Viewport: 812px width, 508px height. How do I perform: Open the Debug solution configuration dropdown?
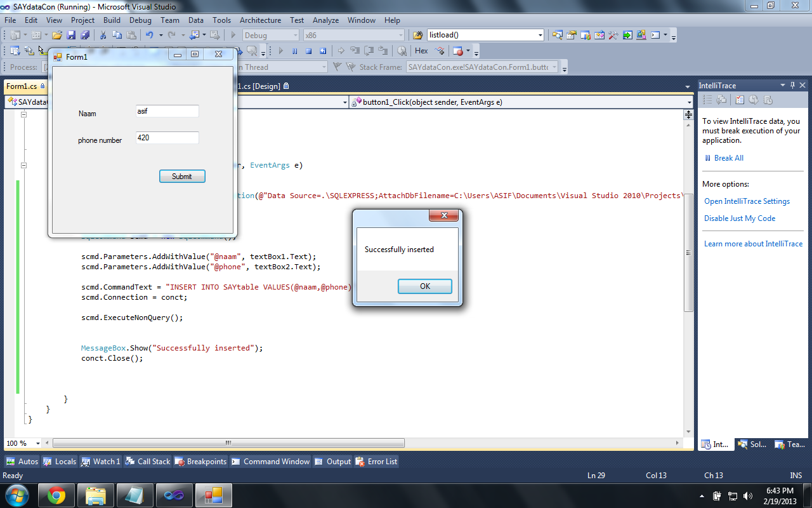pyautogui.click(x=270, y=36)
